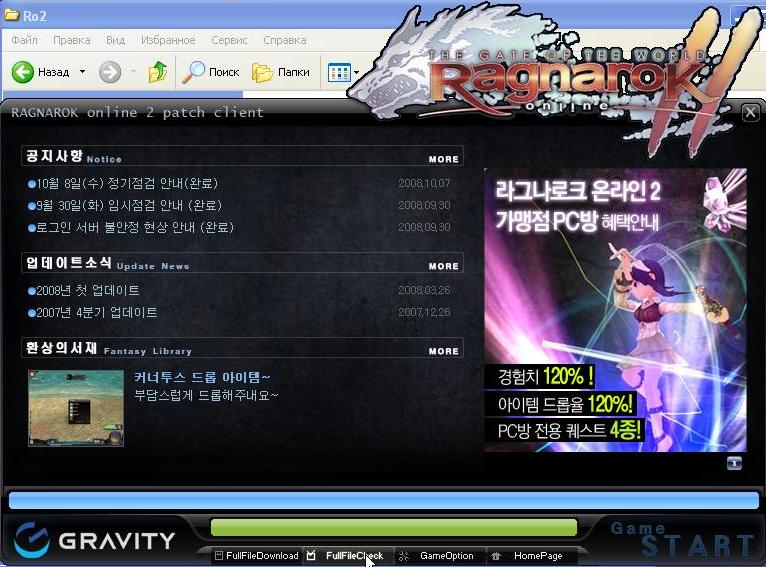The height and width of the screenshot is (567, 766).
Task: Tick the FullFileDownload checkbox
Action: [219, 556]
